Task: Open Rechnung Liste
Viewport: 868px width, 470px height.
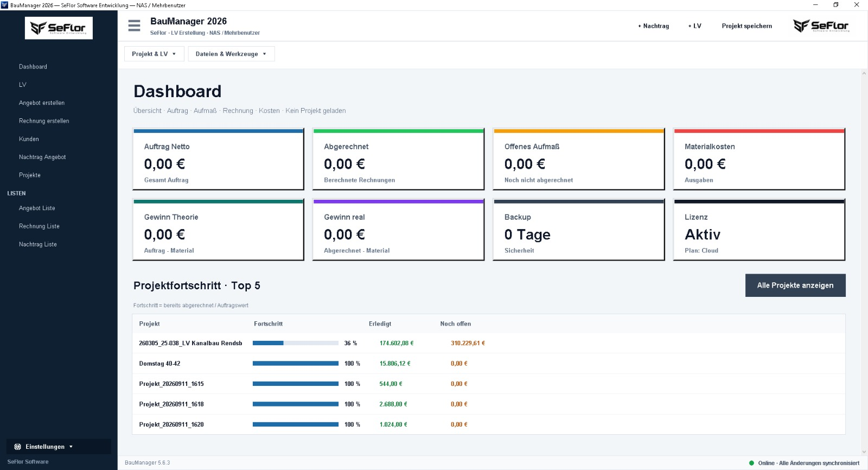Action: [39, 226]
